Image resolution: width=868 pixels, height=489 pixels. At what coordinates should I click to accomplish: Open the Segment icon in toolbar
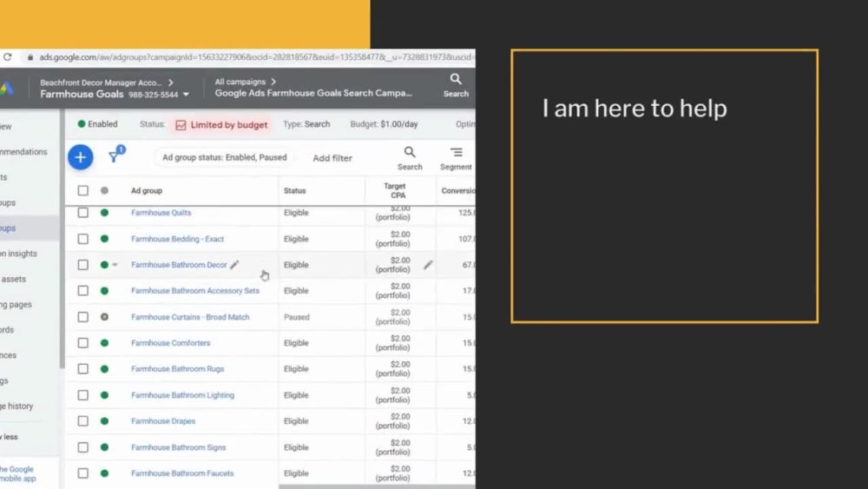[x=457, y=152]
